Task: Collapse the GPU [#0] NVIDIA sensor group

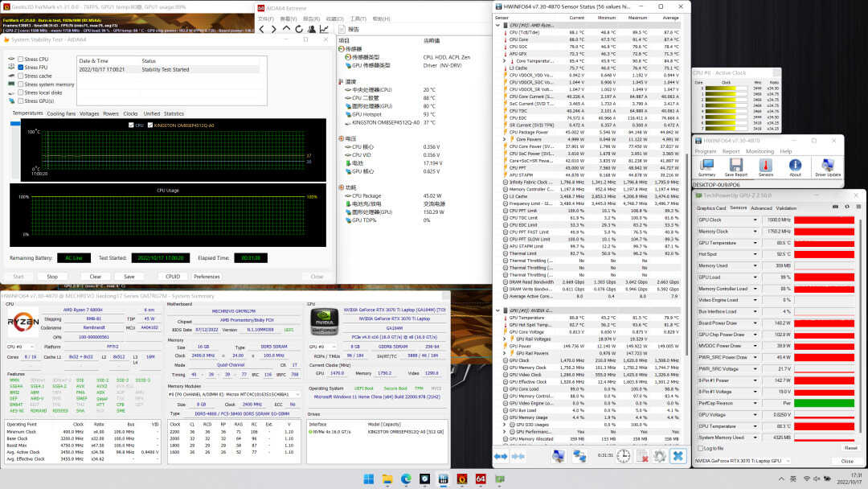Action: click(497, 310)
